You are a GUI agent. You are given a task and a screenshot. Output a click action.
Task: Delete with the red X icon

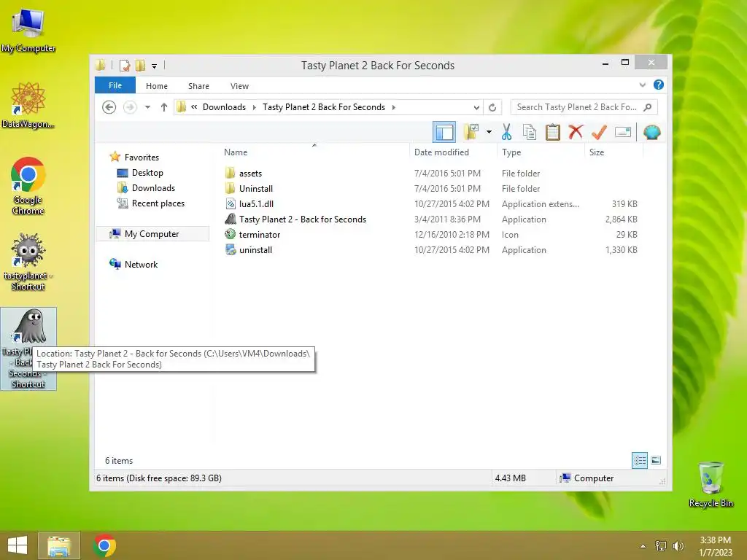[x=576, y=132]
